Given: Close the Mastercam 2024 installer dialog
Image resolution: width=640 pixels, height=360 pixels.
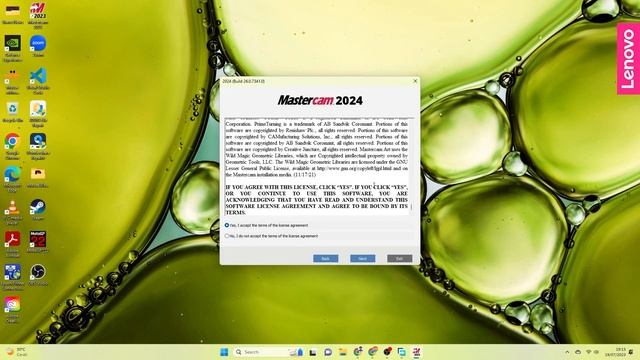Looking at the screenshot, I should 415,81.
